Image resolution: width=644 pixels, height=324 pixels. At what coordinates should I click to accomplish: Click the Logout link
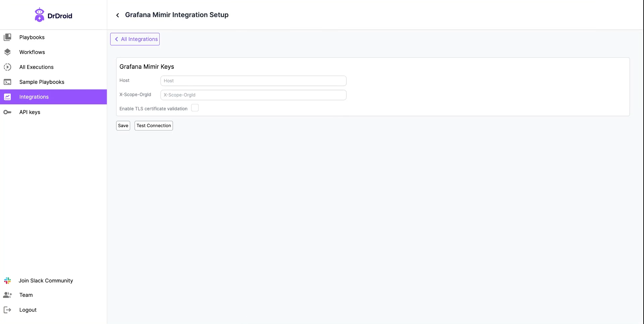[x=28, y=310]
